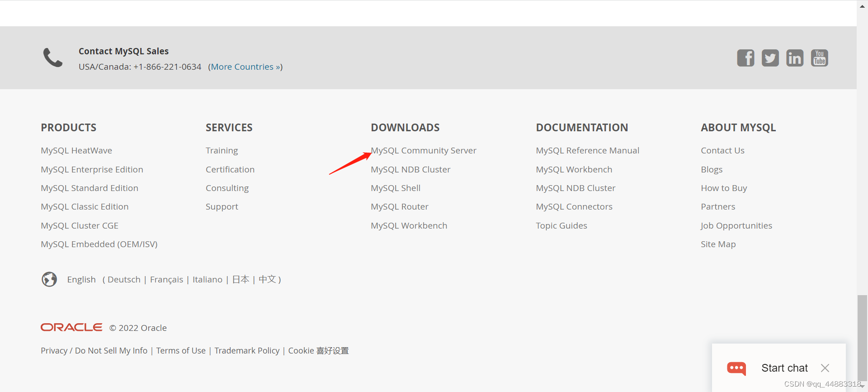Open the Trademark Policy link

pyautogui.click(x=247, y=350)
